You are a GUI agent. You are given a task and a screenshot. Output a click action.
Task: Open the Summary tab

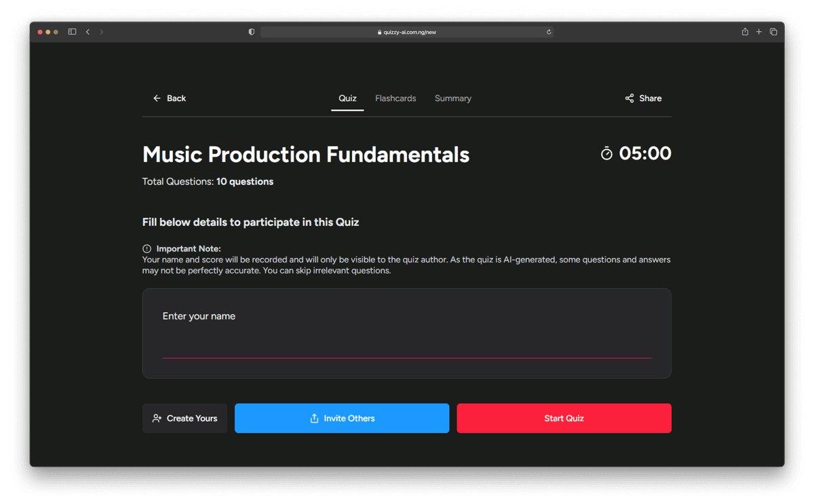click(x=452, y=98)
